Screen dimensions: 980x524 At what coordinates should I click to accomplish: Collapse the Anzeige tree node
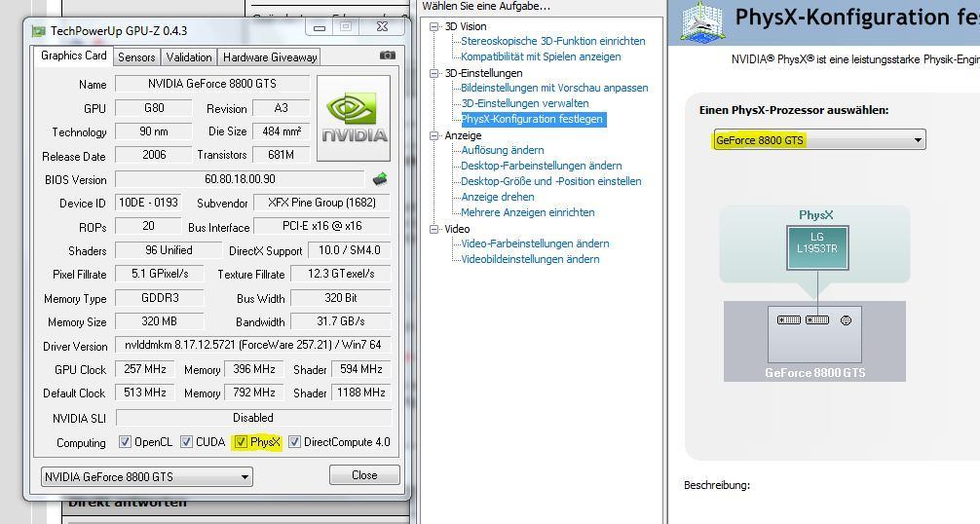(434, 135)
